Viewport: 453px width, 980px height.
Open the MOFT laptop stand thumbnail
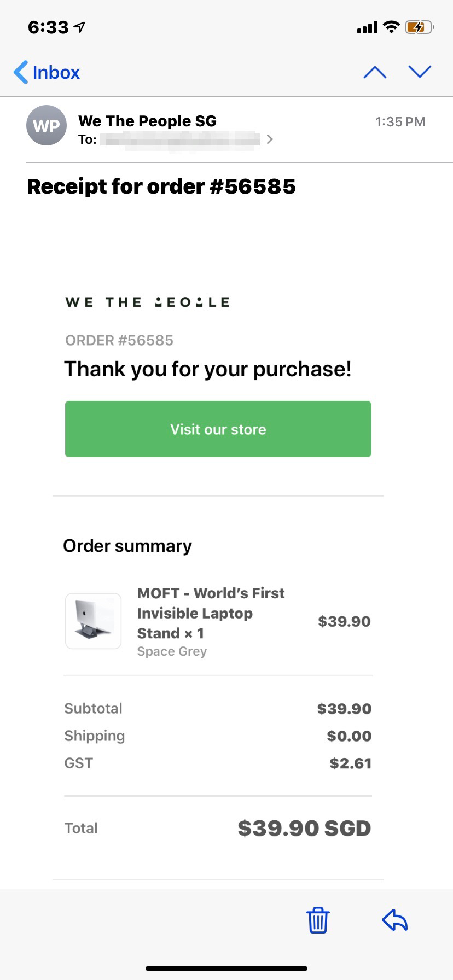(x=93, y=621)
